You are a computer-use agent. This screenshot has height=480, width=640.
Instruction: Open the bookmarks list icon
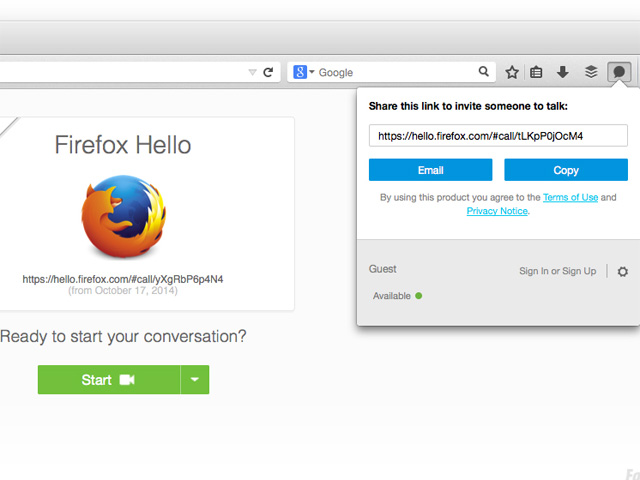coord(536,73)
